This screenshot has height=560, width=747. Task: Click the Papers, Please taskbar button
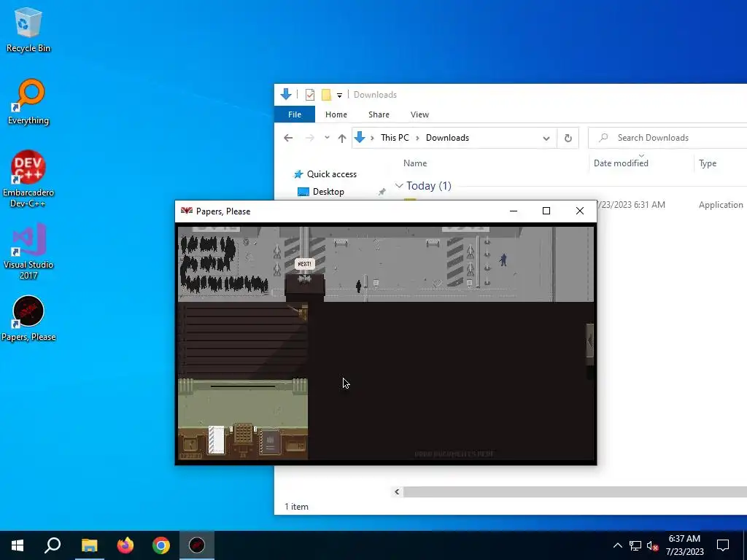[197, 545]
